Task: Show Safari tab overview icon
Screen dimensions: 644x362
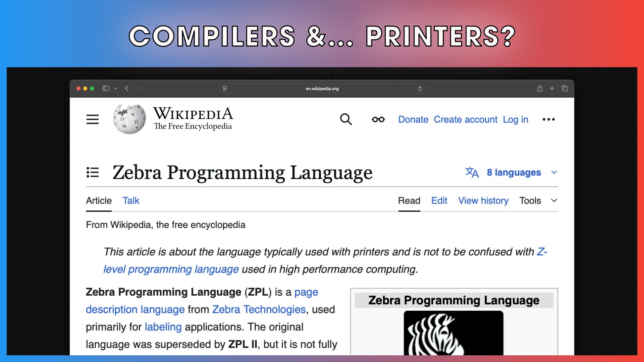Action: (565, 88)
